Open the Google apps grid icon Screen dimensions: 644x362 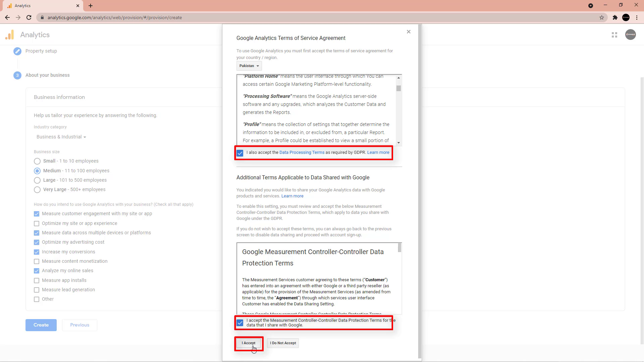[x=614, y=35]
